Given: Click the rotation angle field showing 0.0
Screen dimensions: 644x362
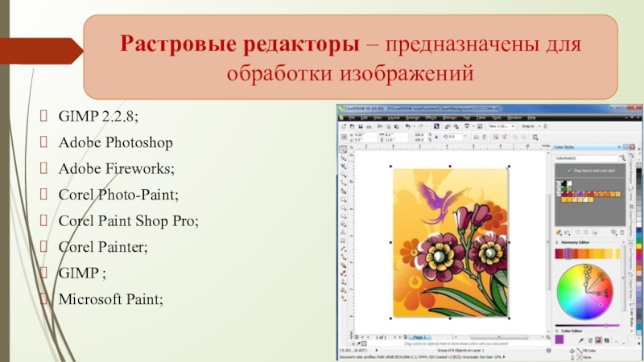Looking at the screenshot, I should 455,137.
